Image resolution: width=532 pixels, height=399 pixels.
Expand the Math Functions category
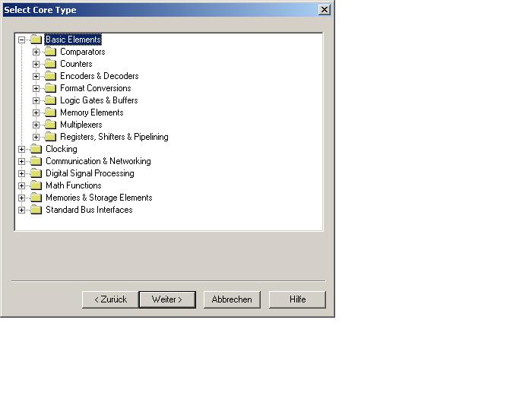click(22, 186)
